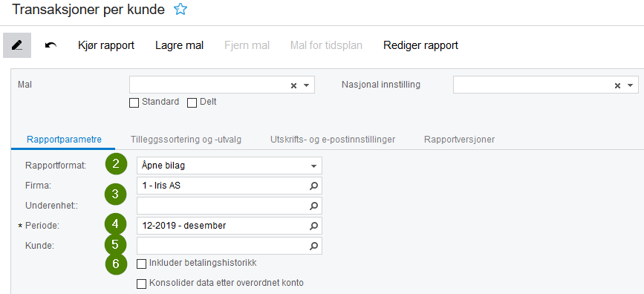Click Lagre mal button
The height and width of the screenshot is (294, 644).
click(179, 45)
